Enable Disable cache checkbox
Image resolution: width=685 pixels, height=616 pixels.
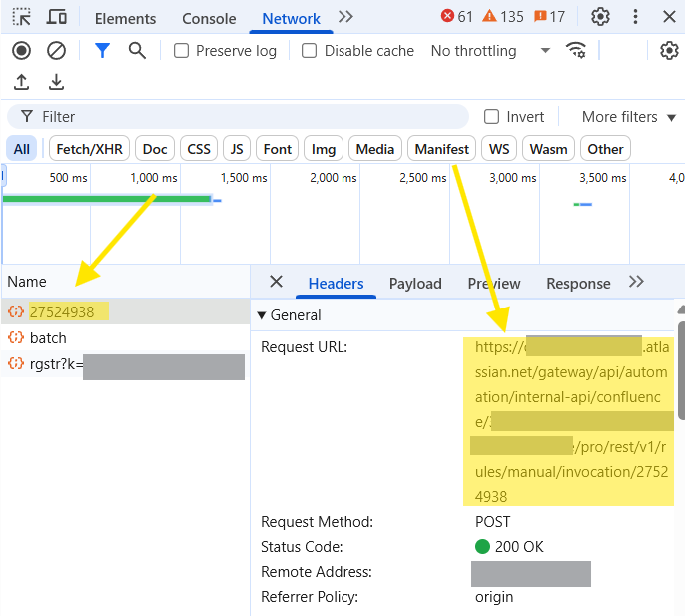click(309, 51)
